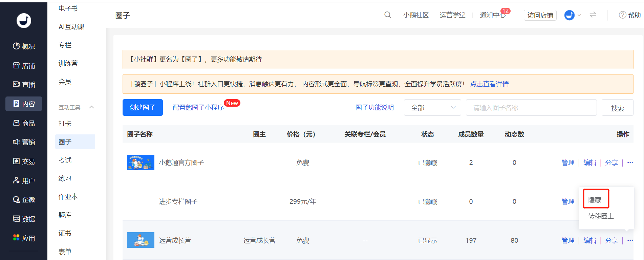Click the 小鹅通官方圈子 thumbnail image
Image resolution: width=644 pixels, height=260 pixels.
tap(141, 162)
